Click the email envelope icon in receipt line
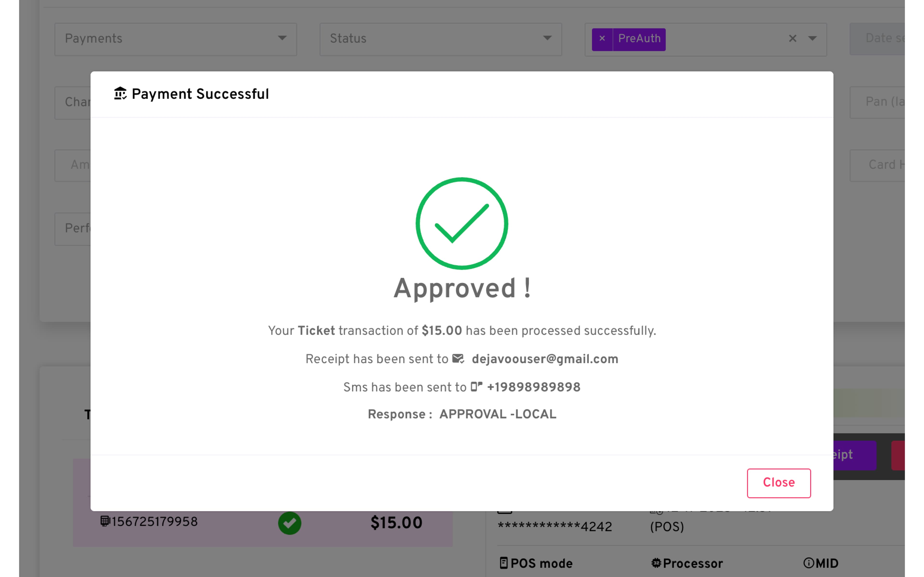This screenshot has width=924, height=577. (458, 359)
